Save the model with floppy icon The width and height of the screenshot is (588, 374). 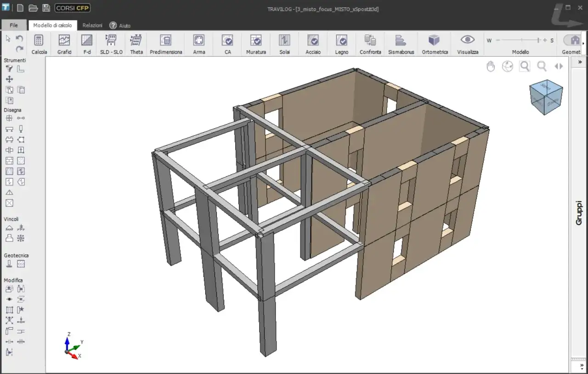click(x=46, y=8)
